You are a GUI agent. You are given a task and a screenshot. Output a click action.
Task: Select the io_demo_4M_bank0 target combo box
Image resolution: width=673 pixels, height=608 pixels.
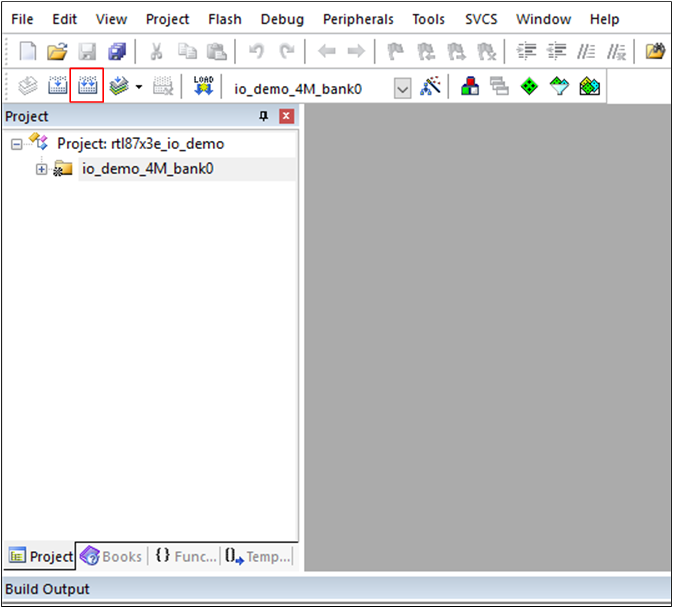(x=321, y=88)
